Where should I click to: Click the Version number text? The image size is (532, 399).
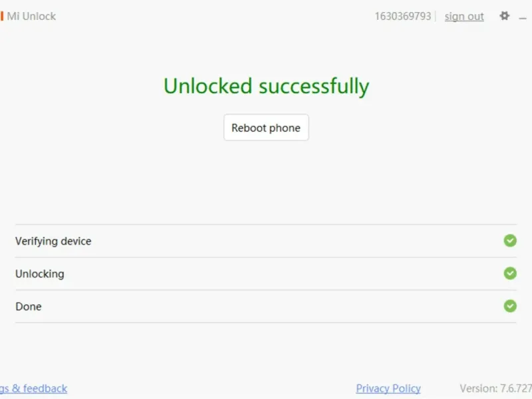click(x=495, y=388)
